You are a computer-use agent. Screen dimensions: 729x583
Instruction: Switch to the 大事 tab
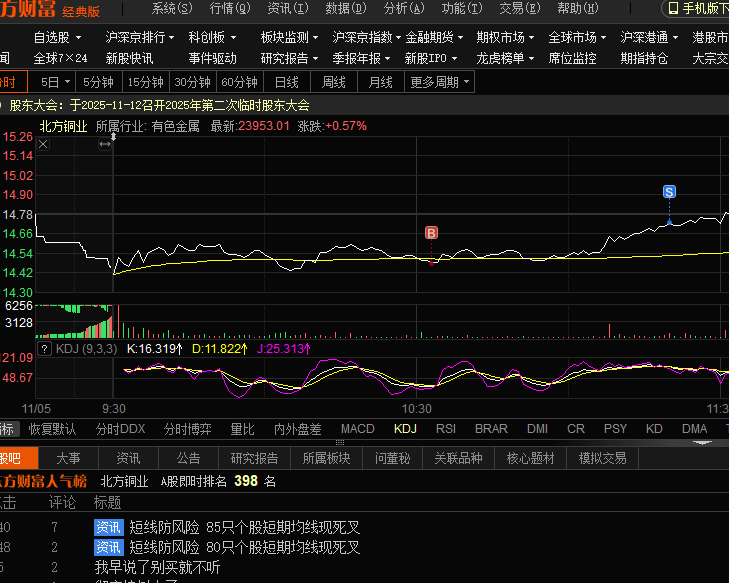(68, 458)
